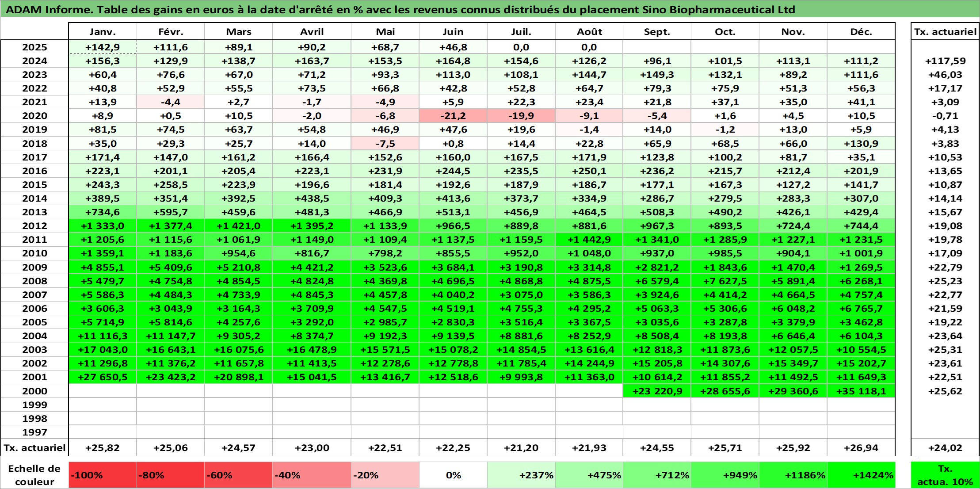
Task: Select the Avril column header
Action: pyautogui.click(x=312, y=31)
